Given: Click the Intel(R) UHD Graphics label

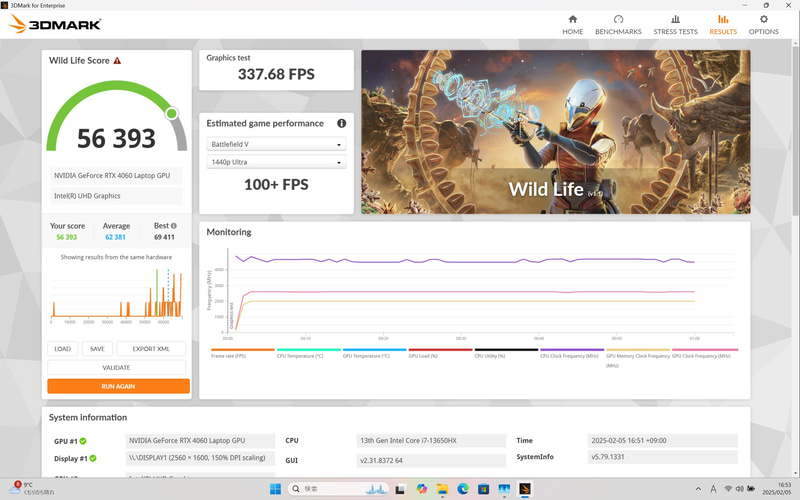Looking at the screenshot, I should click(116, 196).
